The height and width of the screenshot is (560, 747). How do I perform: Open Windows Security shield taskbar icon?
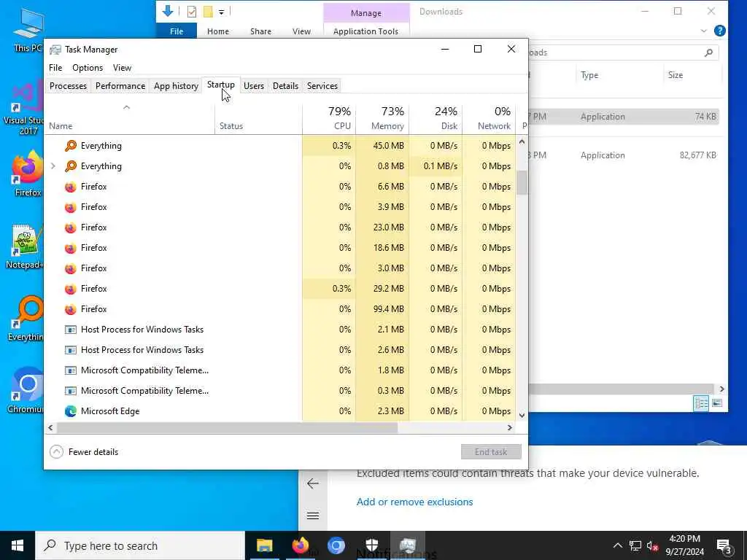click(371, 545)
